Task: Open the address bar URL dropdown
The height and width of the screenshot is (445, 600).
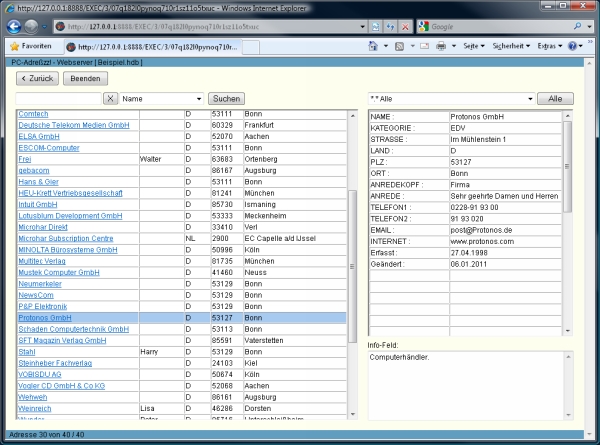Action: pos(362,26)
